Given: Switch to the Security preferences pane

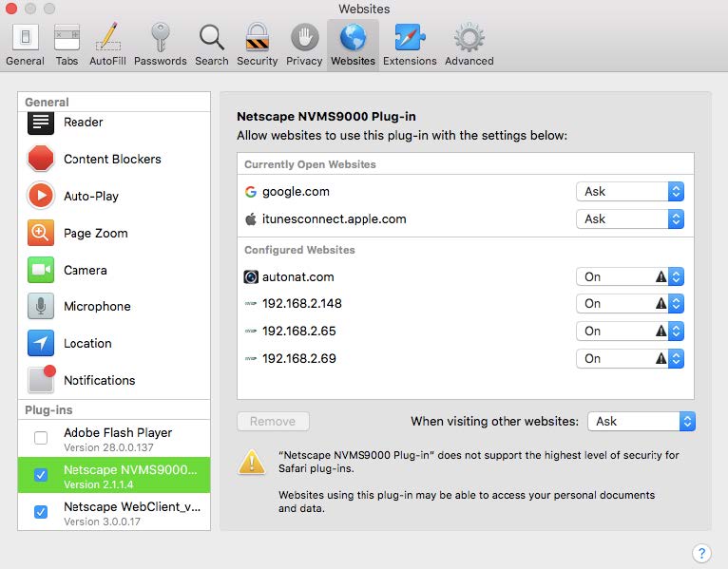Looking at the screenshot, I should click(257, 45).
